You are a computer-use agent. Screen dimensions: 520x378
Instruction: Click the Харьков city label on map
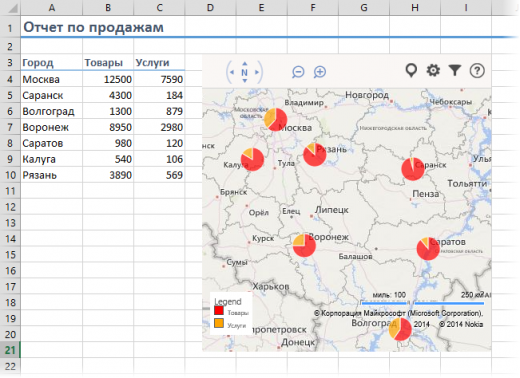pyautogui.click(x=271, y=286)
